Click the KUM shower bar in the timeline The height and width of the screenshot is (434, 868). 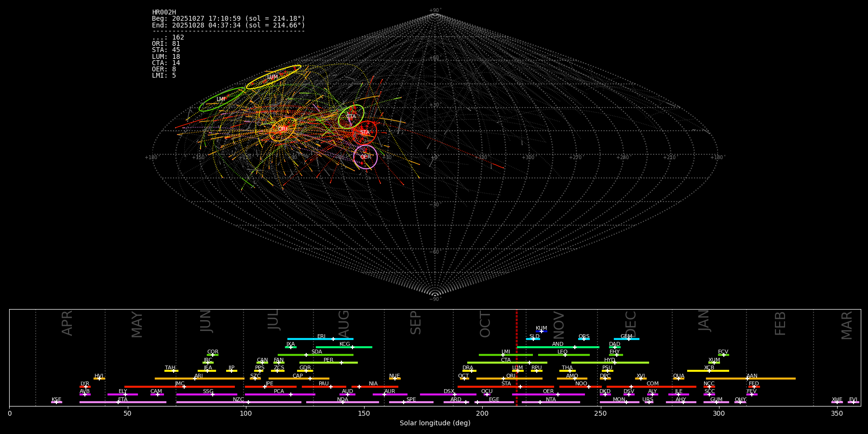(x=542, y=331)
